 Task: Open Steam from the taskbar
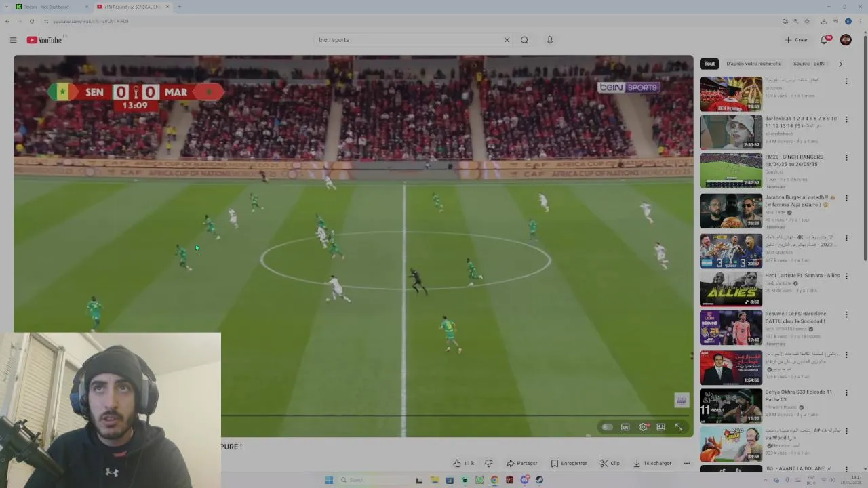pos(539,480)
